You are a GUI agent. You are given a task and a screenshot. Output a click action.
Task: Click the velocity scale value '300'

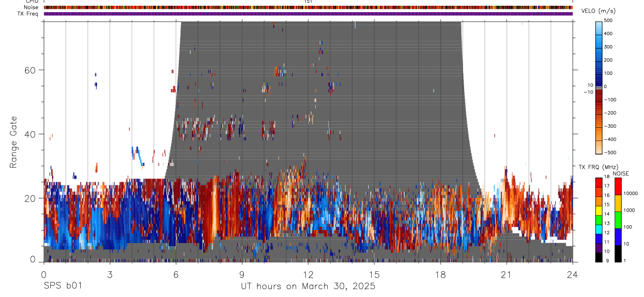(x=609, y=47)
